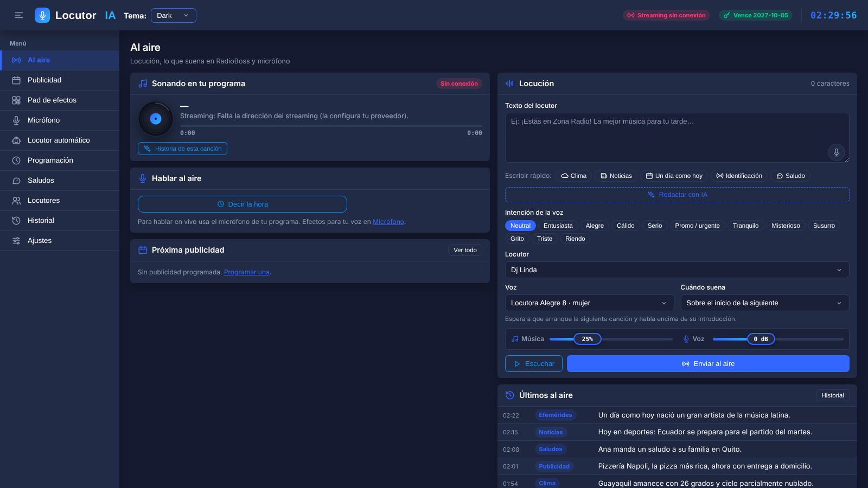Select the Riendo voice intention
Viewport: 868px width, 488px height.
[x=575, y=239]
